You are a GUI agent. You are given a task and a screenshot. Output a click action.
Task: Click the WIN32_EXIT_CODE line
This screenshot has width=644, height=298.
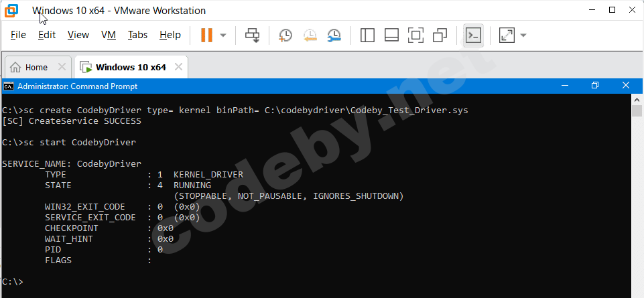tap(123, 206)
